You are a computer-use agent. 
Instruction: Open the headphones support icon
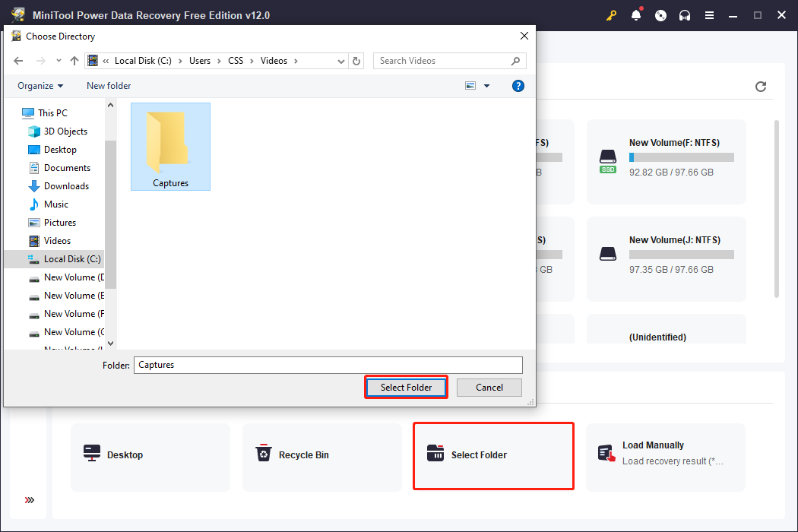(685, 15)
